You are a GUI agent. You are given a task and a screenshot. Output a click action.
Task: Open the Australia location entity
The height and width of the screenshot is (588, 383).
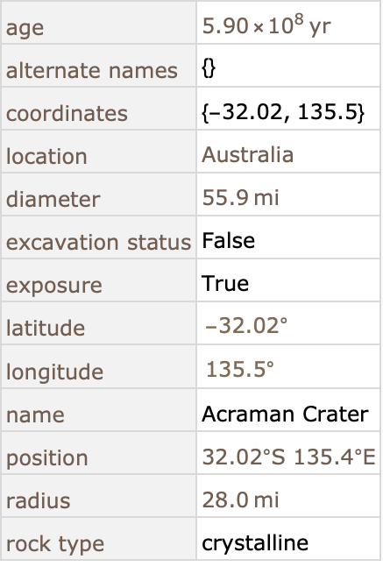pos(247,154)
